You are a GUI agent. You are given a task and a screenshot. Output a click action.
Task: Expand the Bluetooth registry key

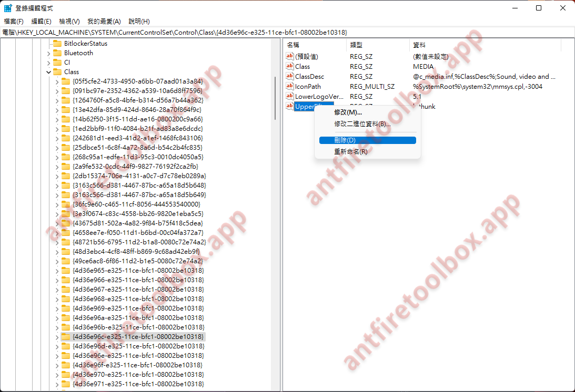(48, 53)
